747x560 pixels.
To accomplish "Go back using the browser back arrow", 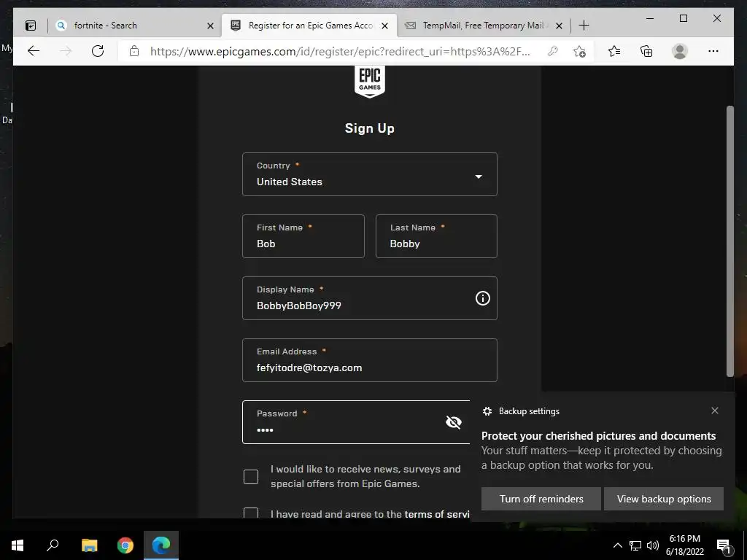I will 34,51.
